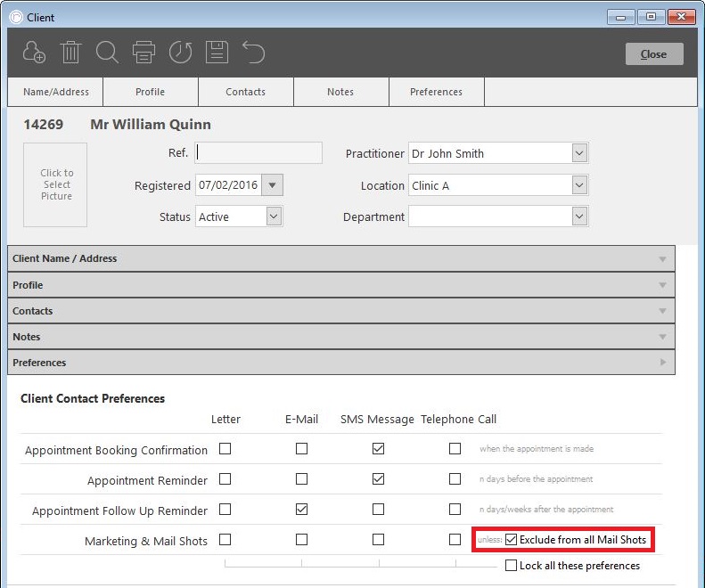Open the Department dropdown
705x588 pixels.
pos(579,216)
